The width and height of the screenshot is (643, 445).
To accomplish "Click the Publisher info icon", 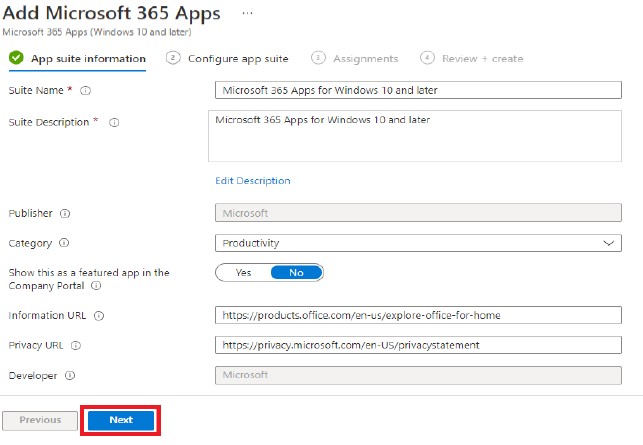I will point(65,214).
